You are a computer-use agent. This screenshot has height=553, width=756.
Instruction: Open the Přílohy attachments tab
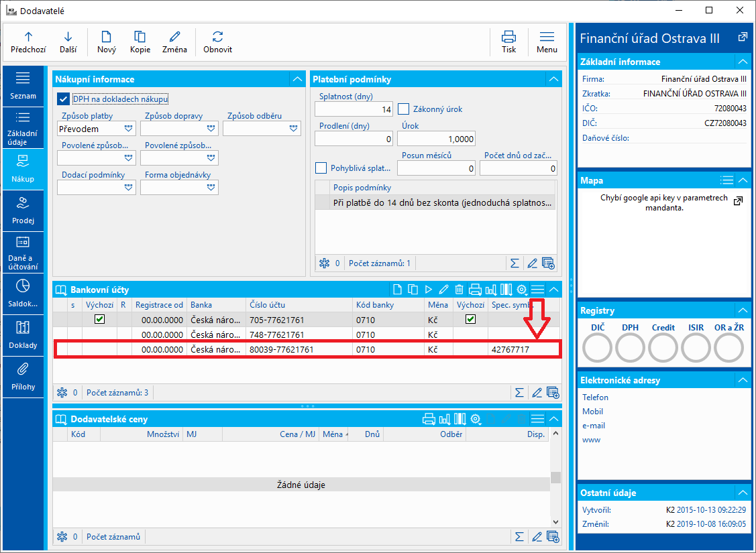(x=23, y=376)
